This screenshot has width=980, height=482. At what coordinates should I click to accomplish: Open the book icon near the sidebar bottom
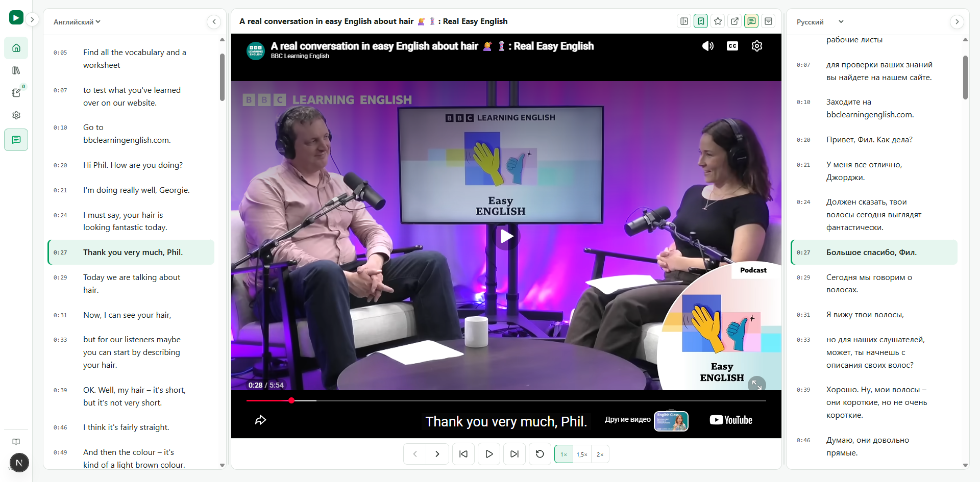16,442
